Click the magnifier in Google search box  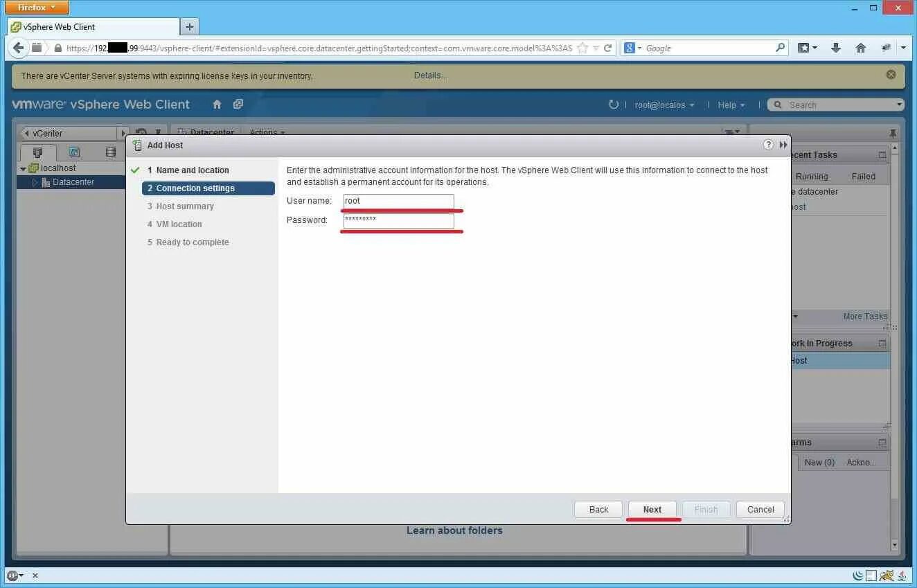[781, 48]
